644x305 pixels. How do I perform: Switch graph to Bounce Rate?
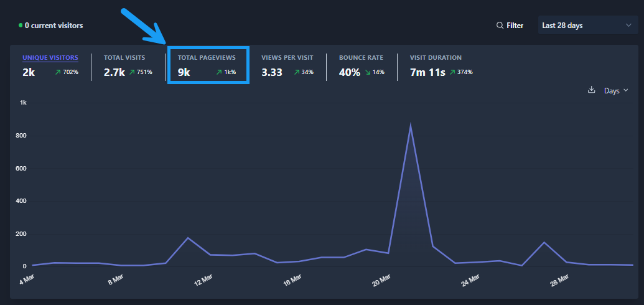click(361, 58)
